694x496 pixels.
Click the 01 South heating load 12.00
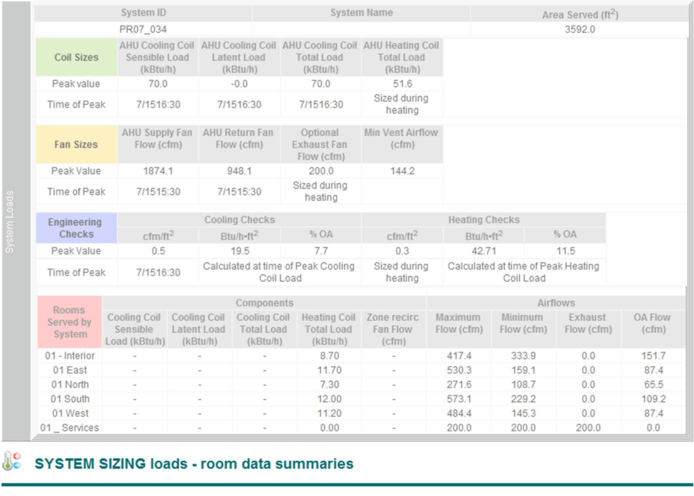tap(329, 399)
